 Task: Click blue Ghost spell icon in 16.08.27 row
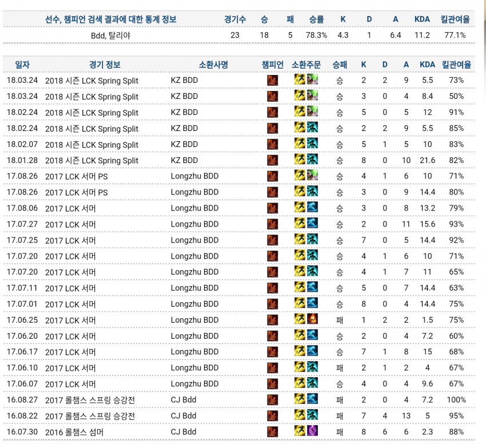312,399
